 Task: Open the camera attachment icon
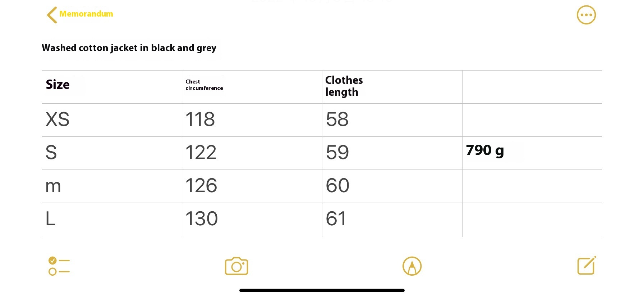pos(236,266)
